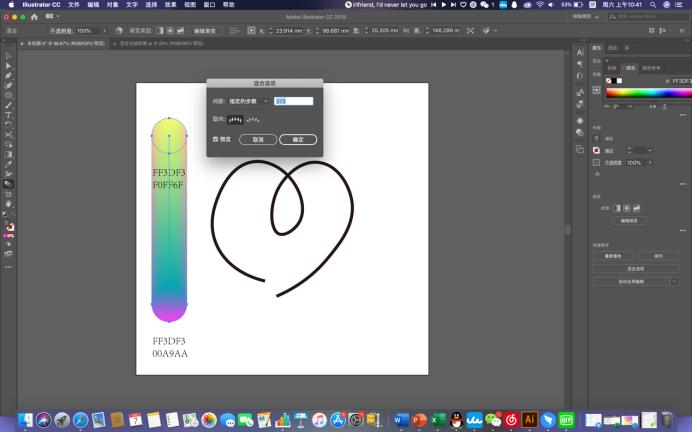This screenshot has height=433, width=692.
Task: Select the Eyedropper tool
Action: click(8, 164)
